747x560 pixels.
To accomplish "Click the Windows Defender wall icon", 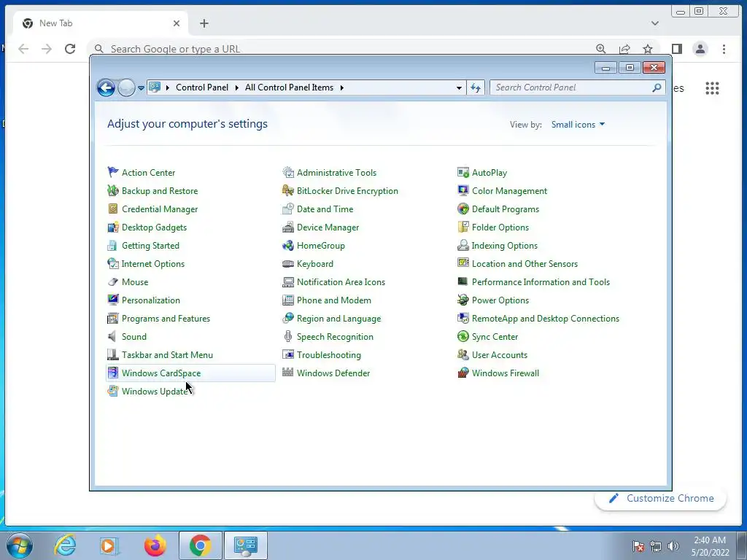I will pos(287,373).
